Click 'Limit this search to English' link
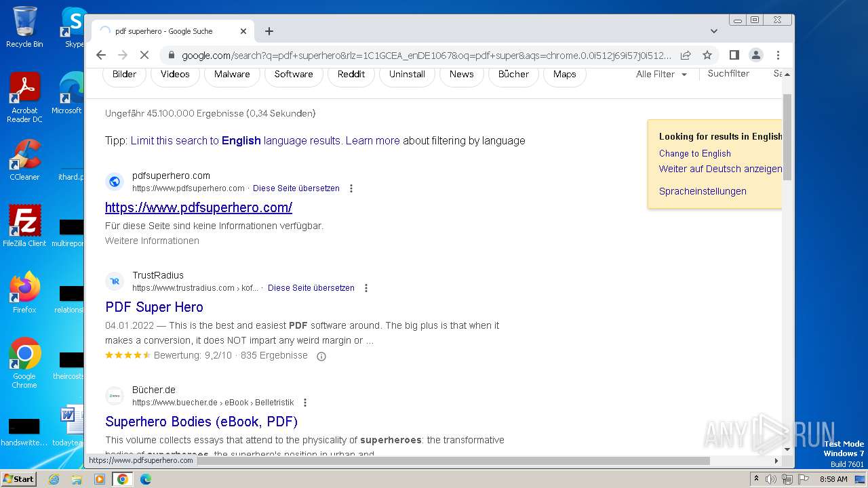The image size is (868, 488). click(235, 141)
